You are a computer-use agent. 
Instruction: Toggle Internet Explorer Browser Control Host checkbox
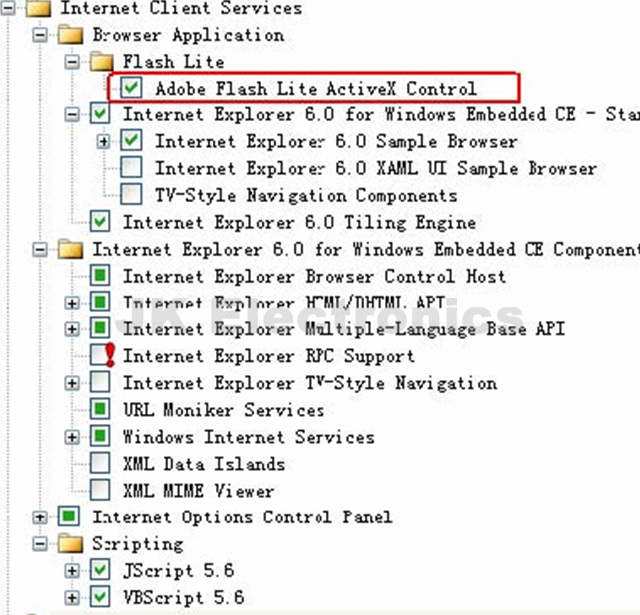(100, 275)
